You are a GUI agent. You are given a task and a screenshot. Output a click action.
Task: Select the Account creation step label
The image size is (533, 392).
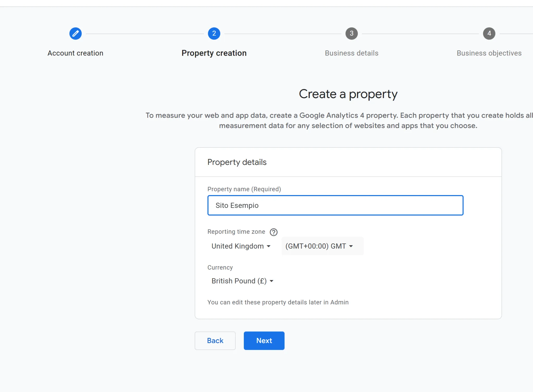click(x=75, y=53)
